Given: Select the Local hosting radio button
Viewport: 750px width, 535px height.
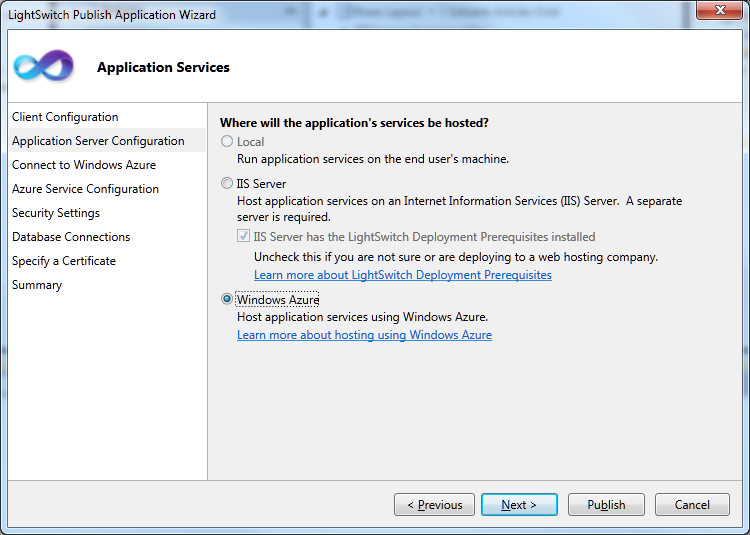Looking at the screenshot, I should tap(227, 142).
